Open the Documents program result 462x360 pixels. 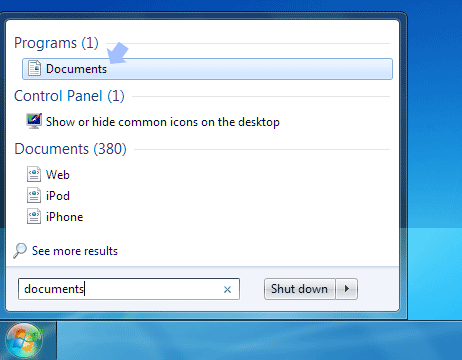click(x=207, y=69)
